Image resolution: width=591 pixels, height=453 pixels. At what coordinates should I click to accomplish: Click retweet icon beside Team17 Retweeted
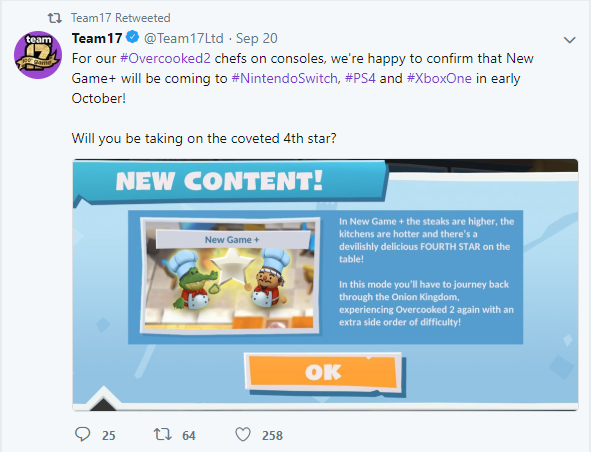click(x=55, y=18)
